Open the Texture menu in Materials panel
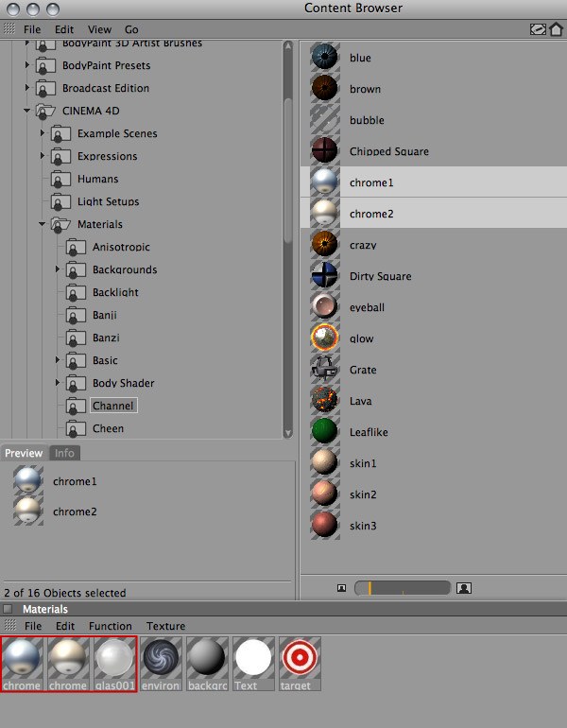This screenshot has height=728, width=567. [165, 626]
